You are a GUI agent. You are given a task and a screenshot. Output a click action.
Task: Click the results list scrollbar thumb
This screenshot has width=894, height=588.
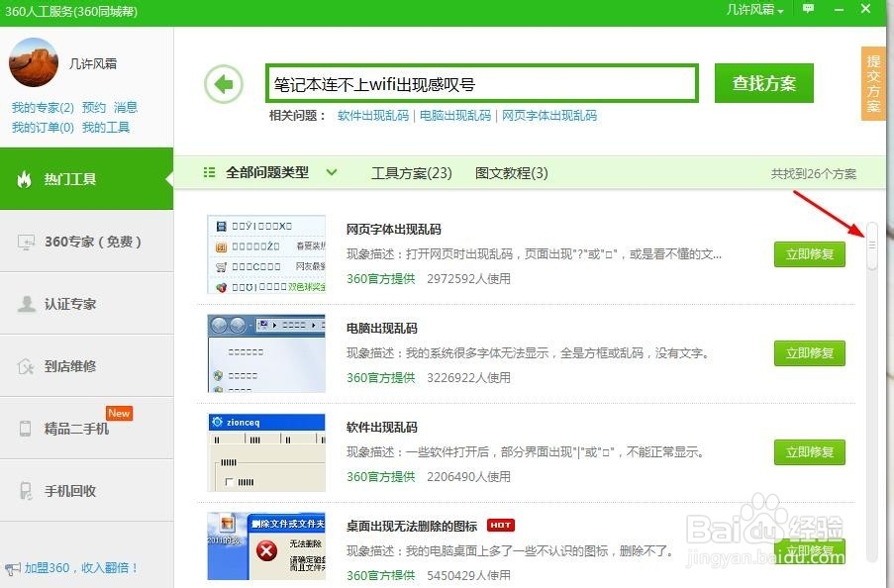point(872,245)
